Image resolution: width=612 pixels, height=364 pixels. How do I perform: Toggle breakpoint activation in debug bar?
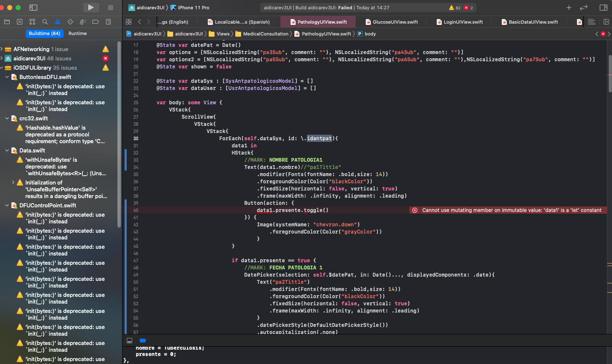[143, 340]
